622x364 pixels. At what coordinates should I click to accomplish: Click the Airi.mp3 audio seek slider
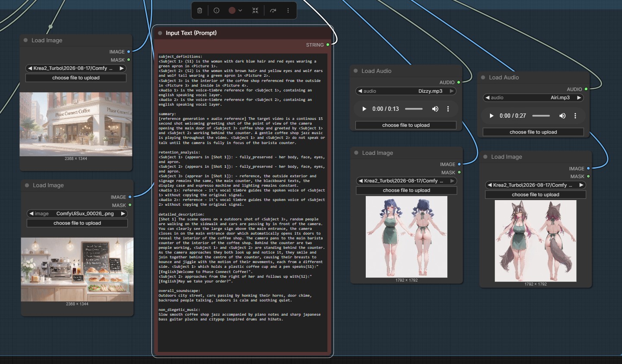(x=541, y=116)
